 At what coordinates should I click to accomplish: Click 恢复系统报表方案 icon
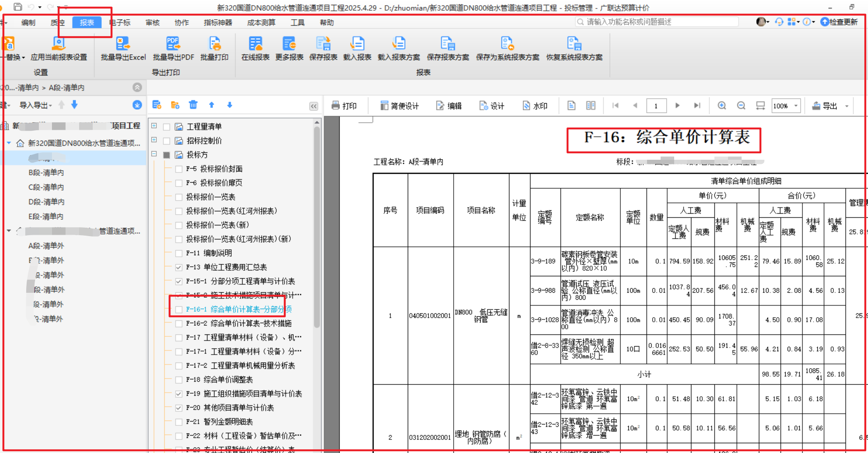[x=574, y=44]
